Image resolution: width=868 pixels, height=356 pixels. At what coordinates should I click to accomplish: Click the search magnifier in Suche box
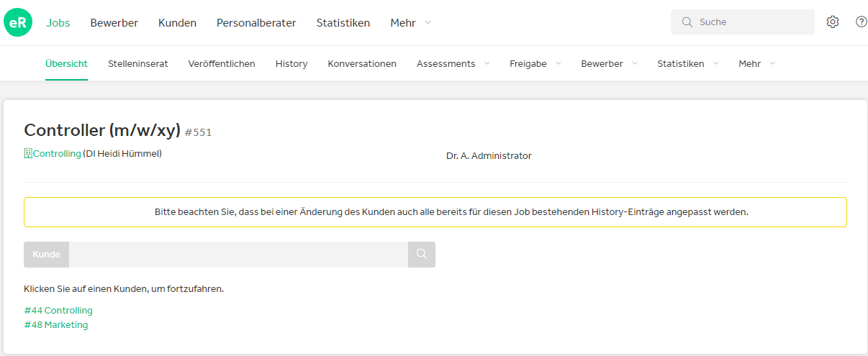pos(687,22)
